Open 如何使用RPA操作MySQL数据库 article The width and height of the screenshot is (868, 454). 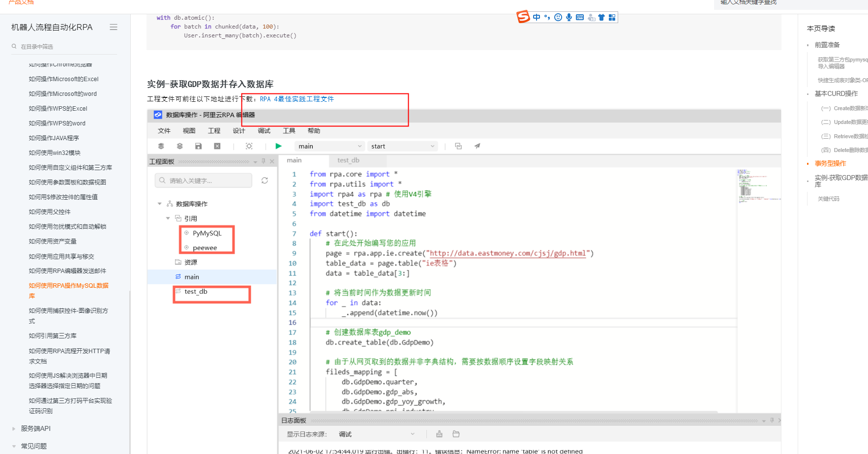click(x=68, y=291)
